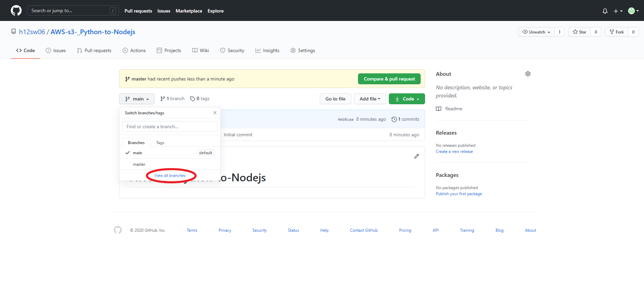644x300 pixels.
Task: Open the Pricing footer link
Action: pos(405,230)
